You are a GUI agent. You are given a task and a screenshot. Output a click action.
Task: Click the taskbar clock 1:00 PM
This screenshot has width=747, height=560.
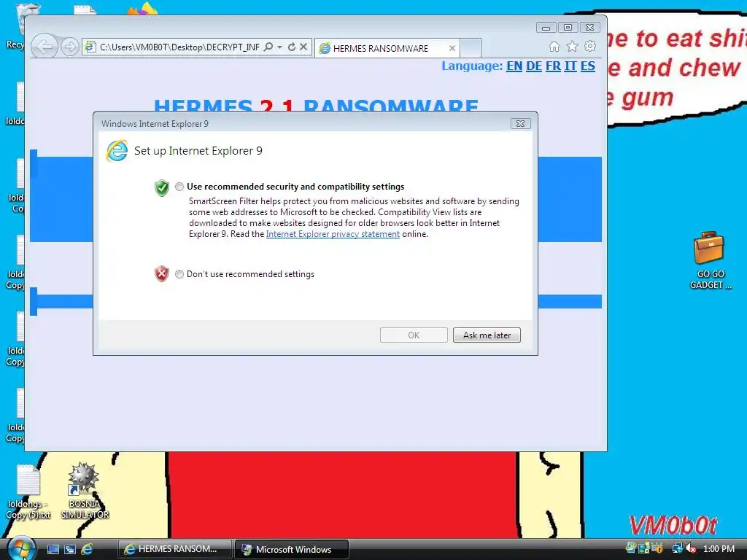719,549
